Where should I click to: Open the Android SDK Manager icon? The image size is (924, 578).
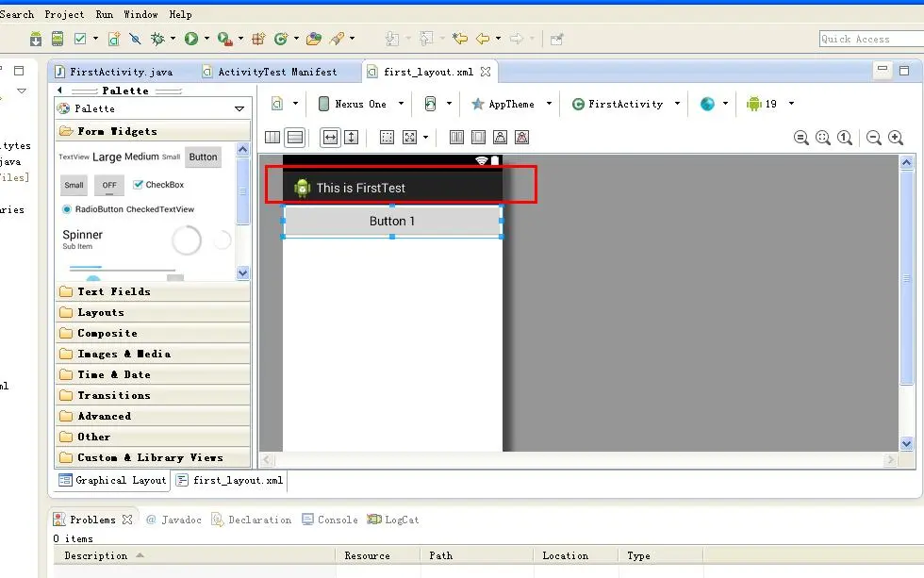[36, 39]
